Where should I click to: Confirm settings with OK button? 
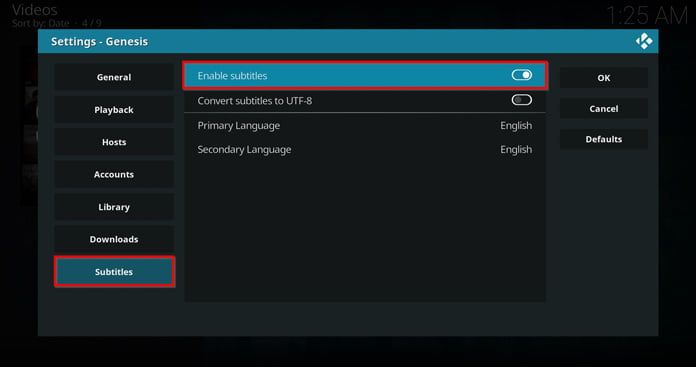pyautogui.click(x=604, y=78)
